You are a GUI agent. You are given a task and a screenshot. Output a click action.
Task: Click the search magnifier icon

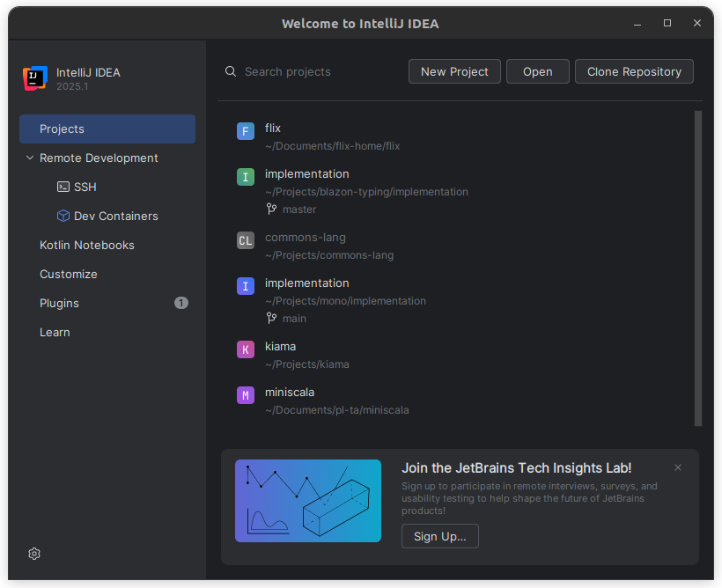[231, 72]
